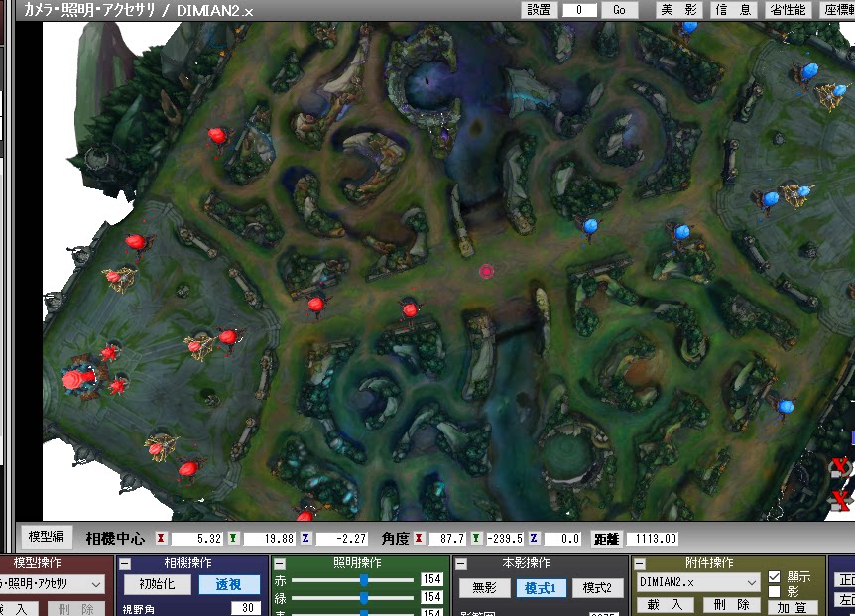Click the green Y icon beside 角度
The width and height of the screenshot is (855, 616).
[476, 539]
